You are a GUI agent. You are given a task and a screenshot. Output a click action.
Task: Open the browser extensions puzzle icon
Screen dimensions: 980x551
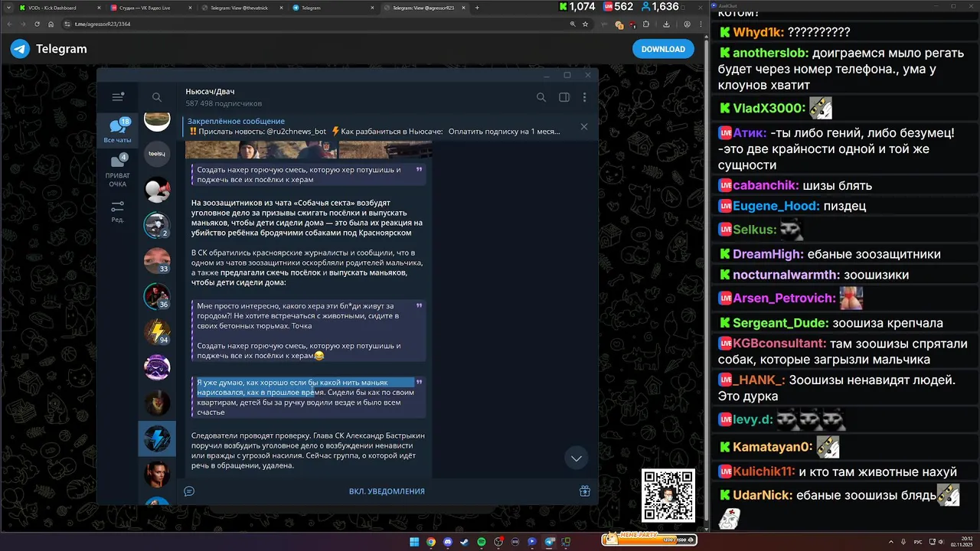647,24
